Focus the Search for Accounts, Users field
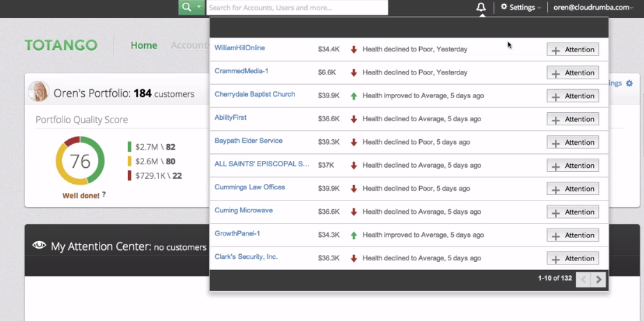The height and width of the screenshot is (321, 644). [x=297, y=8]
